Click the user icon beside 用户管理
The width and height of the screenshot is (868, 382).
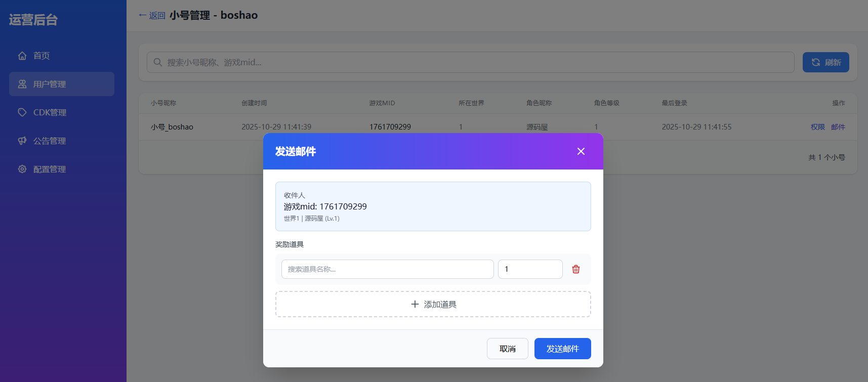click(x=22, y=84)
